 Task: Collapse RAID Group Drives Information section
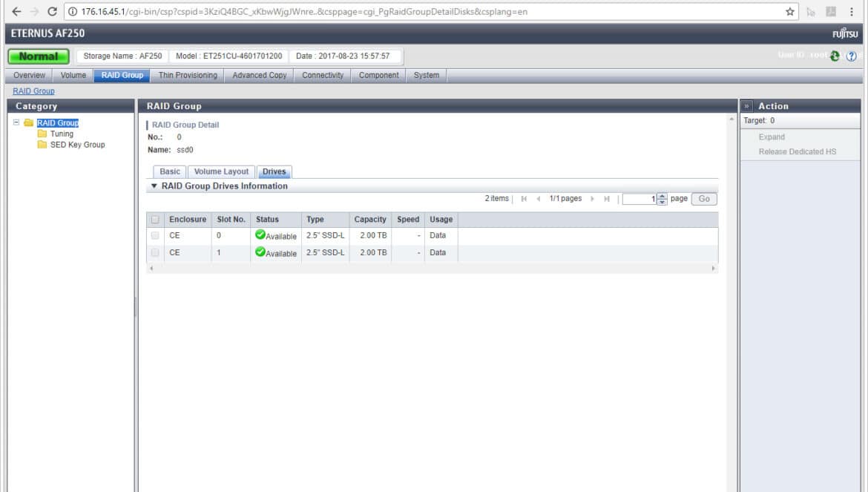click(154, 186)
